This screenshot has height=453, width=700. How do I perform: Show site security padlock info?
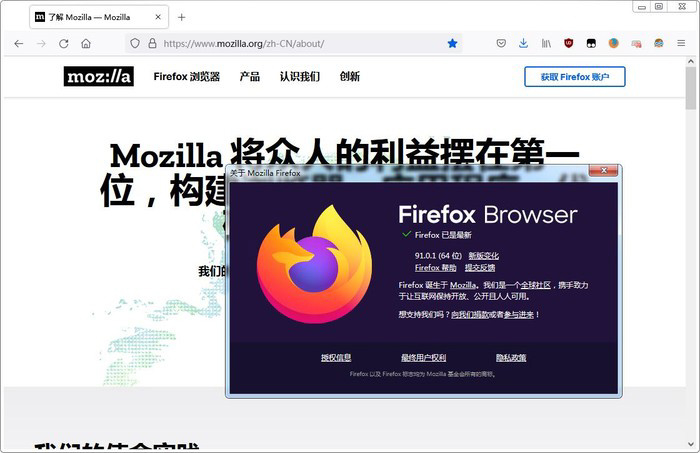(x=152, y=43)
